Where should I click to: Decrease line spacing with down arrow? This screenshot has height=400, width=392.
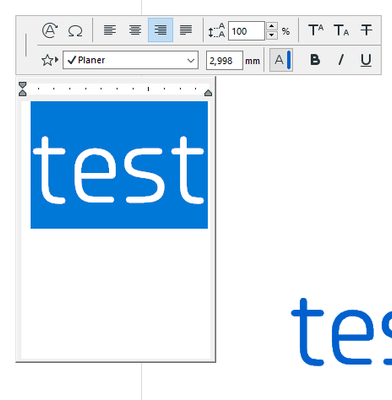[x=272, y=35]
